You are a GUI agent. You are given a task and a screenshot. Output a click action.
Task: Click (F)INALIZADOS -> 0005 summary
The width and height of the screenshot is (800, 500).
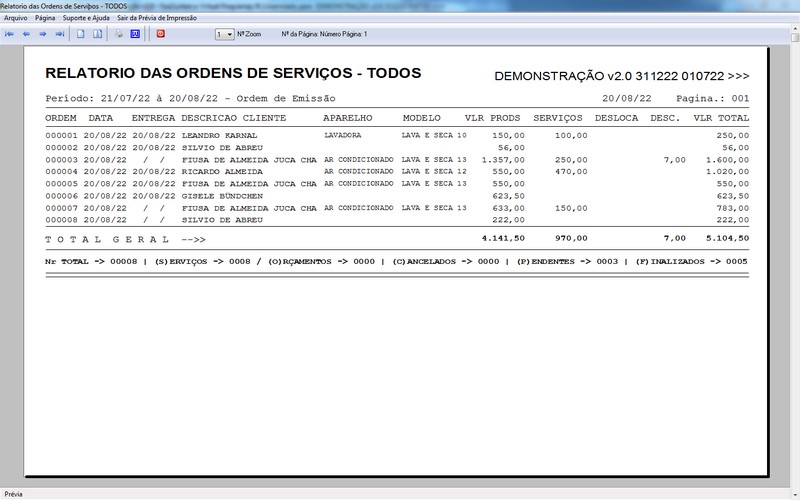[691, 262]
